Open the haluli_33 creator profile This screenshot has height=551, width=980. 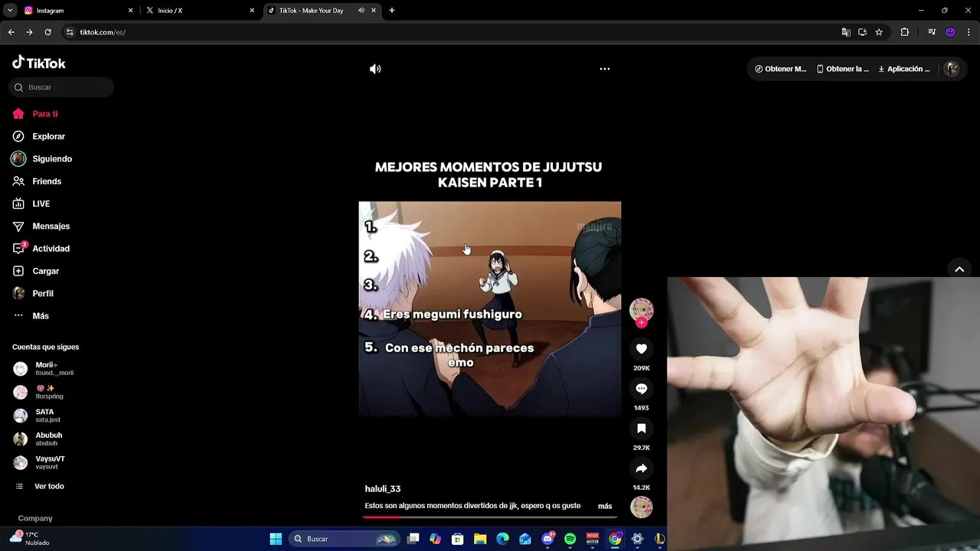point(383,488)
